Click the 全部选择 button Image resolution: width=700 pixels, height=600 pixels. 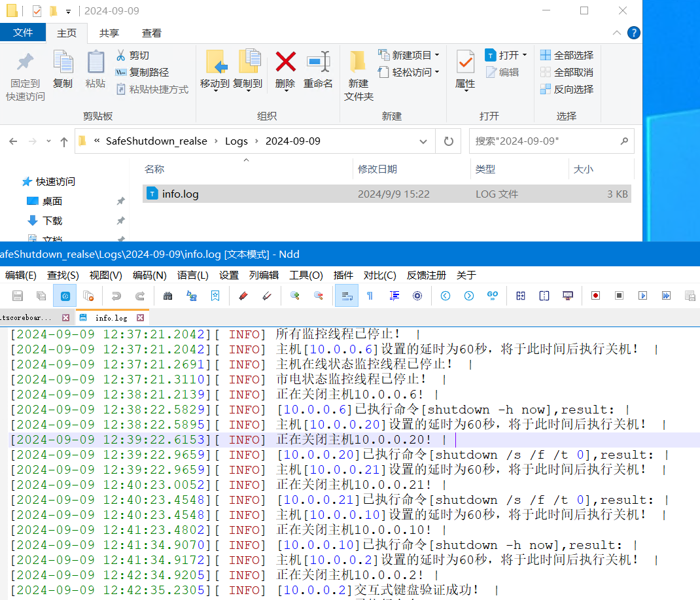point(567,56)
